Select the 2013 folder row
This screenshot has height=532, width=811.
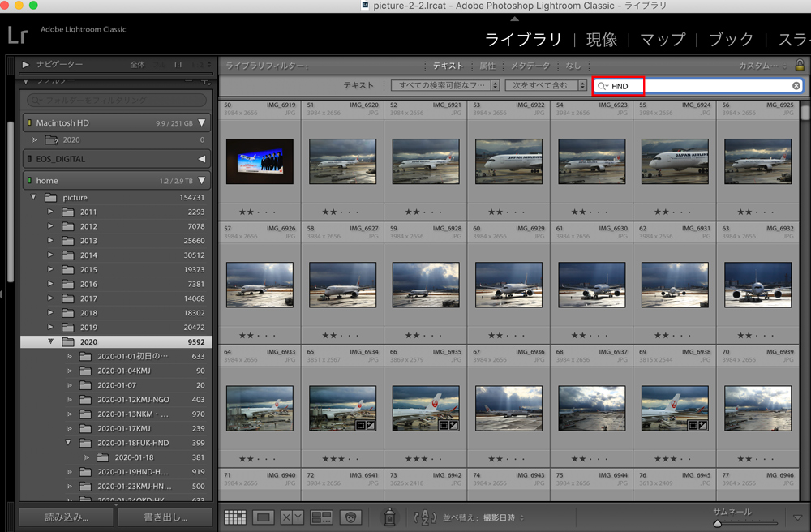point(116,240)
